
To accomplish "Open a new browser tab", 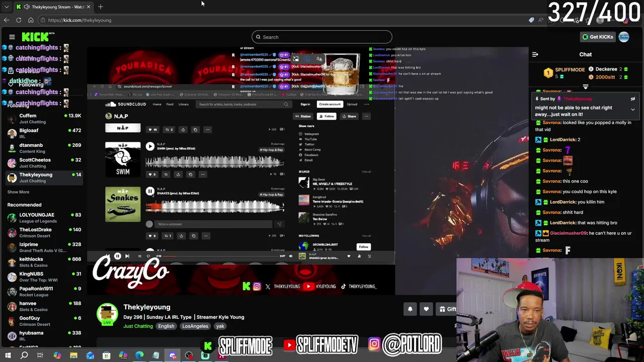I will (101, 7).
